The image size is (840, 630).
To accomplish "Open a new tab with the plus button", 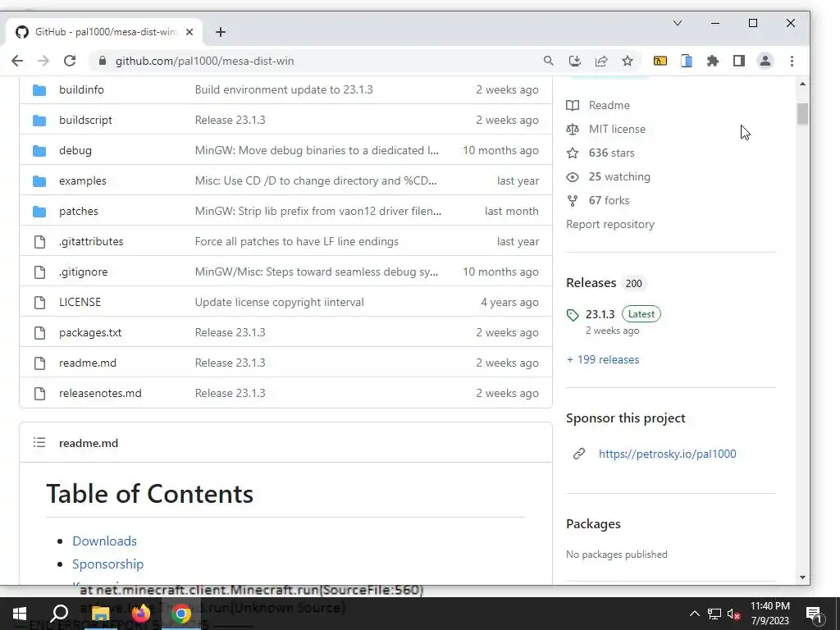I will coord(220,32).
